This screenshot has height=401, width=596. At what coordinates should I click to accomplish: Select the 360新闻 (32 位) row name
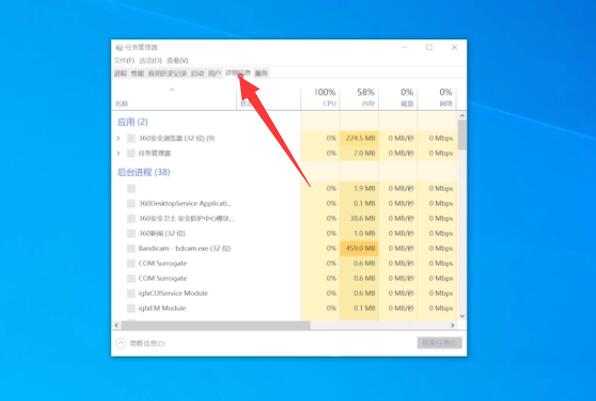162,233
